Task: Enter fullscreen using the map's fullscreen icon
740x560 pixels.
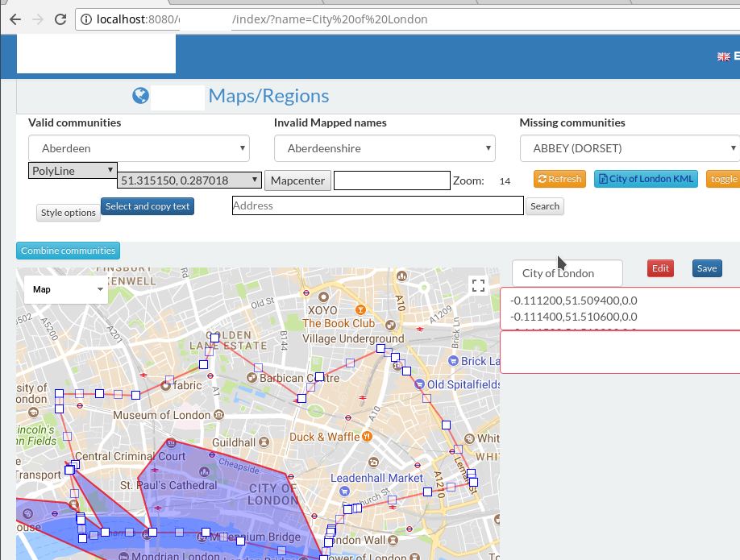Action: 477,284
